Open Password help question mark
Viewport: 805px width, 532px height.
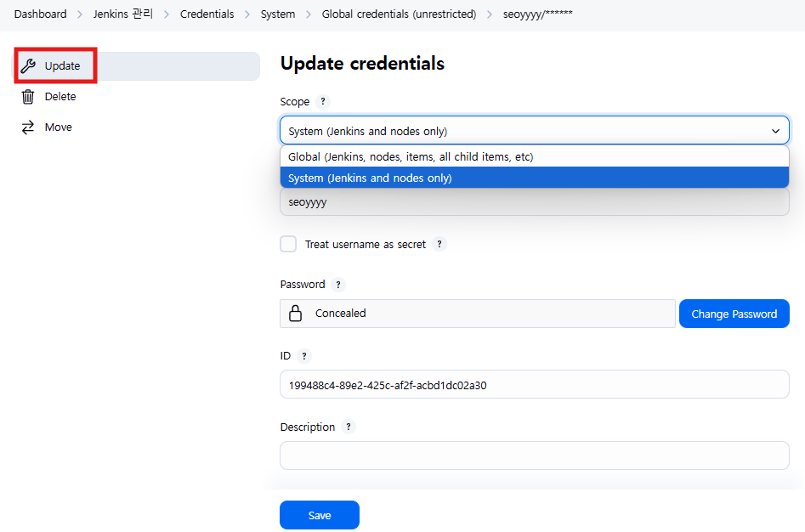click(337, 284)
